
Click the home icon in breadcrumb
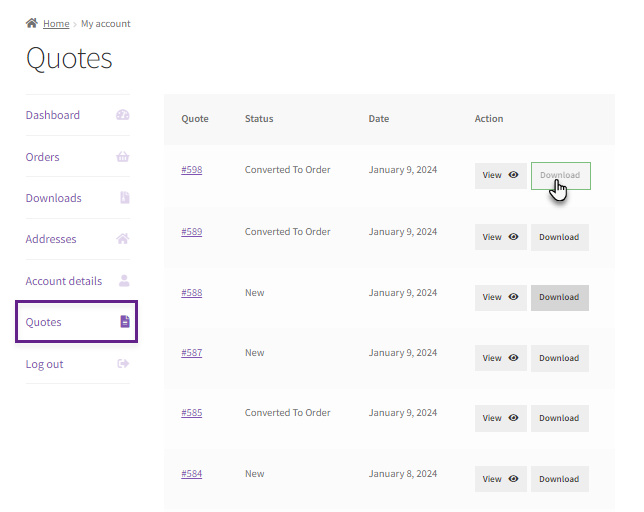[x=32, y=23]
